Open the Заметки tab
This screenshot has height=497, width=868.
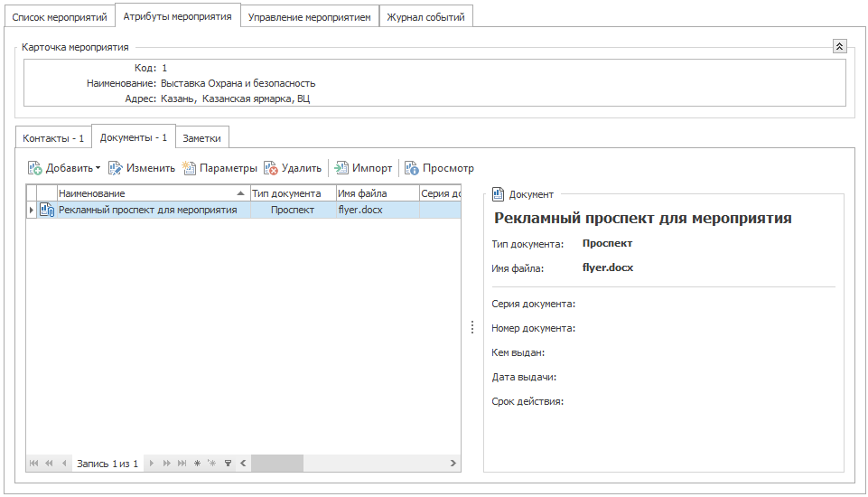point(202,138)
